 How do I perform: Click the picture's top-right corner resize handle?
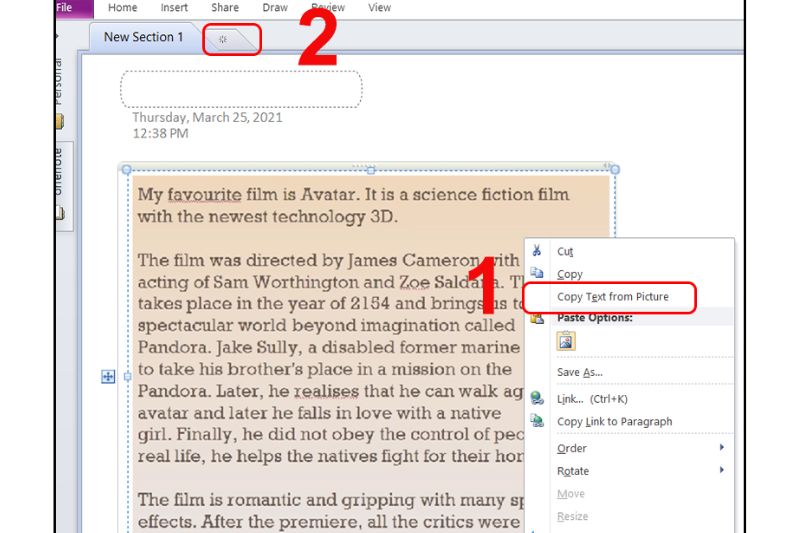tap(614, 169)
